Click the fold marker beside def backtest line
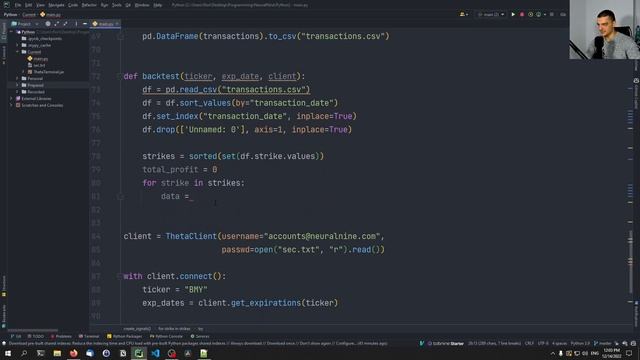Screen dimensions: 640x360 tap(120, 76)
